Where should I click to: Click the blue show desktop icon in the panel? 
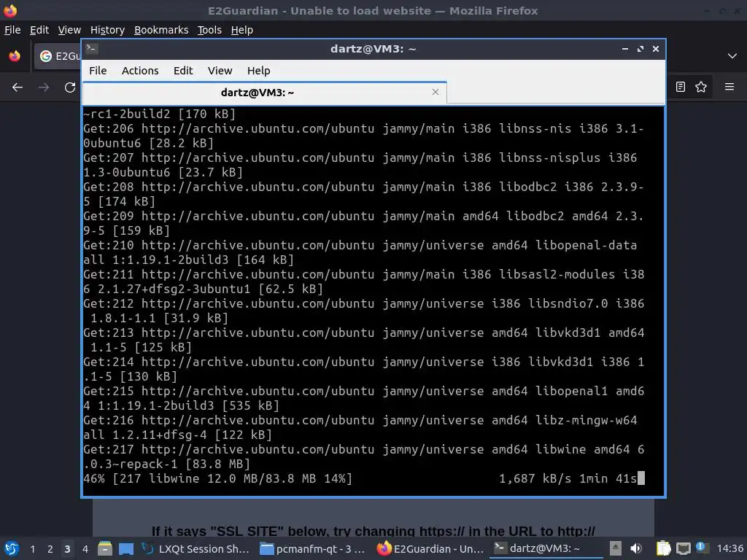coord(126,549)
